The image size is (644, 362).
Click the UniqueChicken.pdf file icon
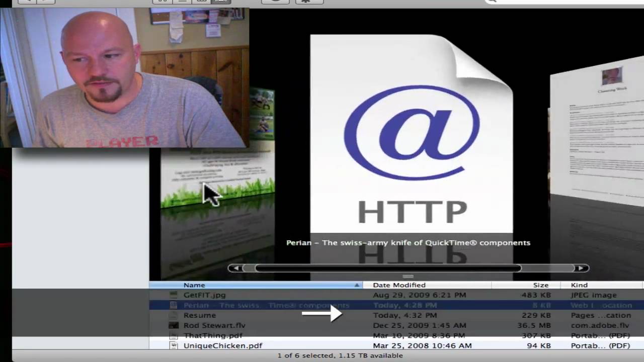174,345
